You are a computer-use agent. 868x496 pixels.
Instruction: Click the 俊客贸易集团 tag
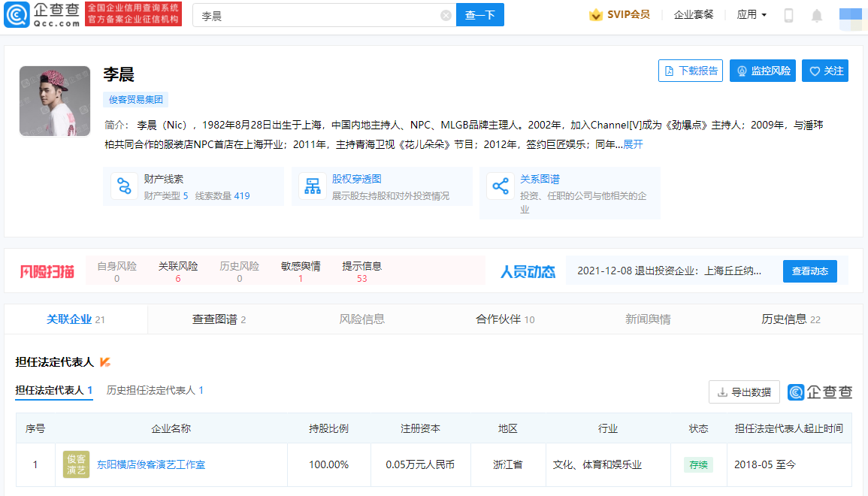click(x=135, y=100)
